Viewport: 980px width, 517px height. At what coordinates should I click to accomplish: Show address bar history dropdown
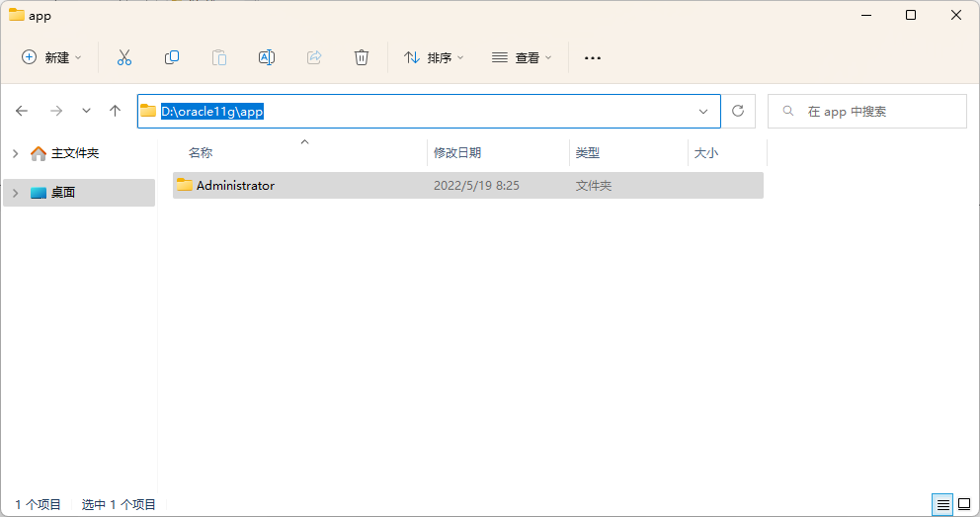click(x=703, y=112)
